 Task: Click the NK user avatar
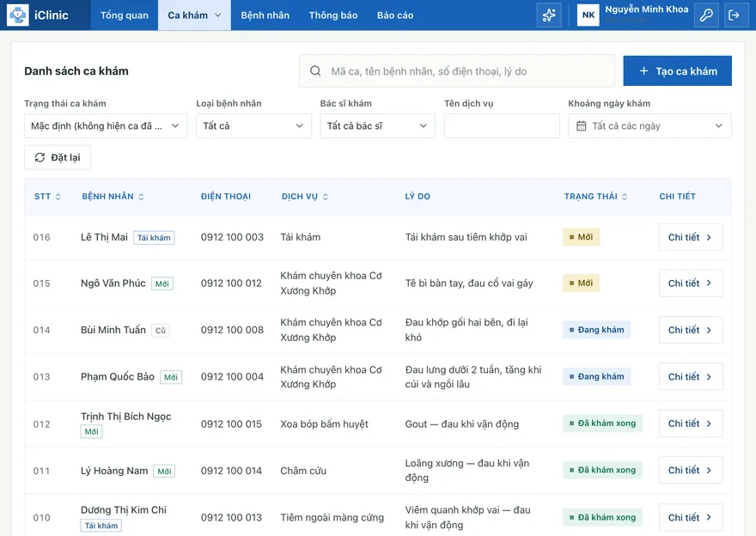pyautogui.click(x=588, y=15)
